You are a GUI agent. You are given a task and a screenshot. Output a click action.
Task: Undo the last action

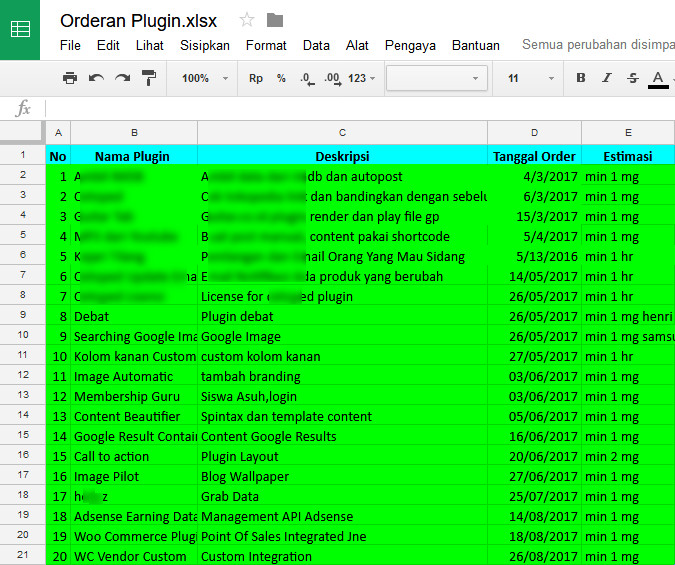[x=96, y=78]
